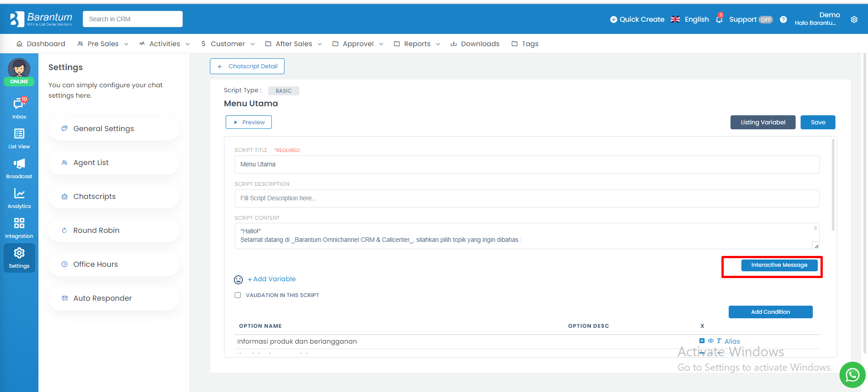868x392 pixels.
Task: Toggle eye icon for Informasi produk option
Action: [711, 341]
